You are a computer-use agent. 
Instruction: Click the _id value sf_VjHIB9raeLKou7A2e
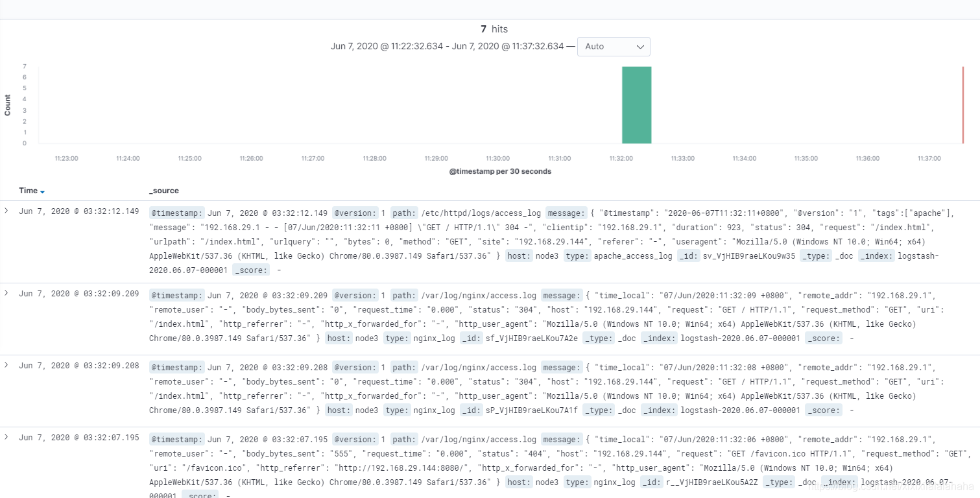tap(532, 338)
